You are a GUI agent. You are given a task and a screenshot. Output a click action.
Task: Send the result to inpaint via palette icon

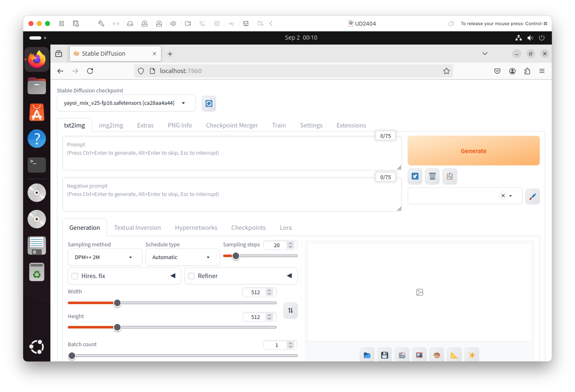tap(437, 355)
